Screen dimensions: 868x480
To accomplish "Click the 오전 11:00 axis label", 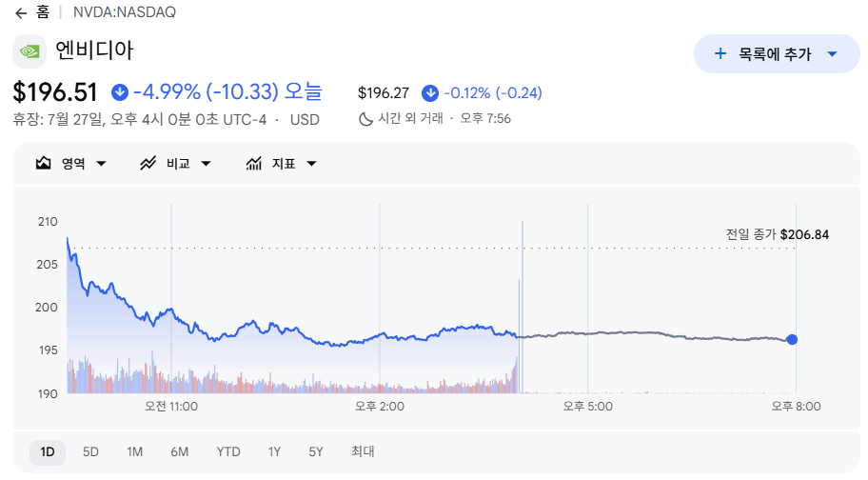I will coord(171,407).
